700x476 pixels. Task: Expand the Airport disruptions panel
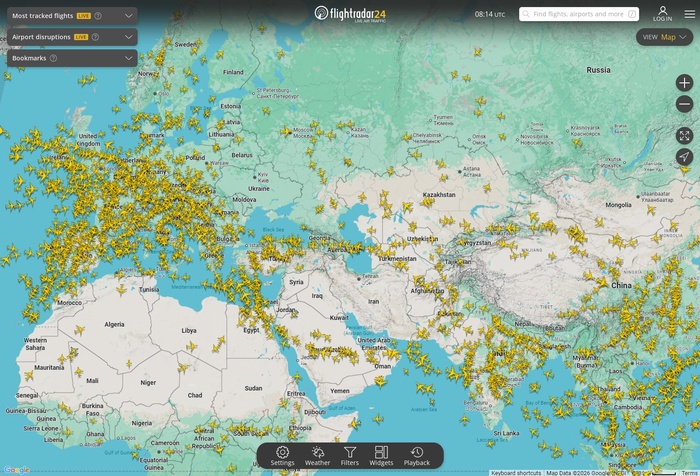129,37
